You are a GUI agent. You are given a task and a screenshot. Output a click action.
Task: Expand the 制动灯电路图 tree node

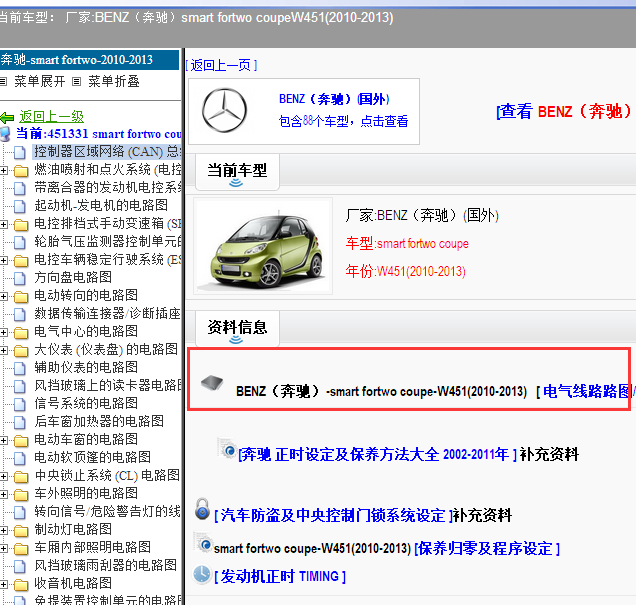pos(4,530)
